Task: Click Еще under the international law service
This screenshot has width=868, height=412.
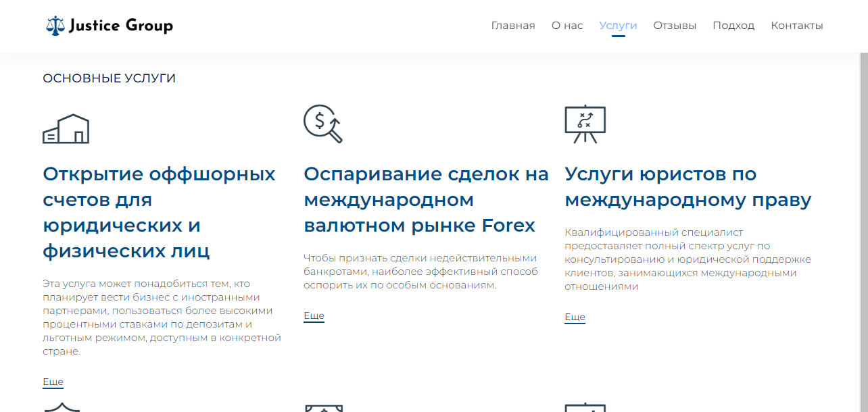Action: (575, 317)
